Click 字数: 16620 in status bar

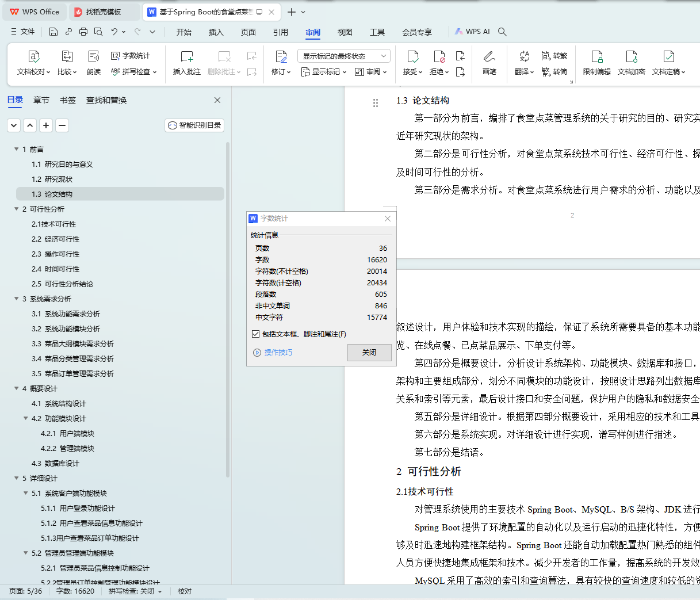tap(75, 591)
